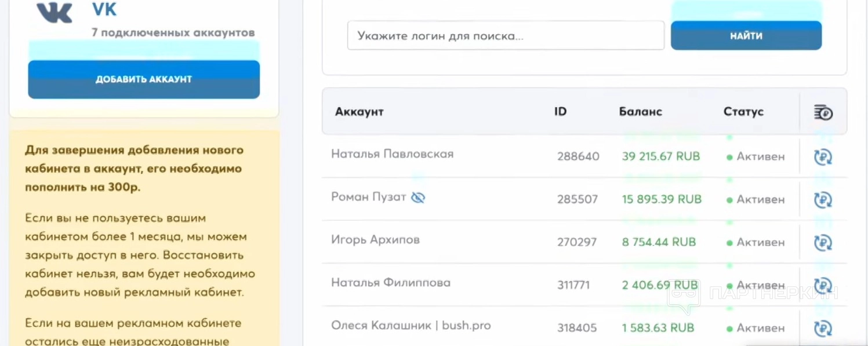
Task: Click the Баланс column header
Action: (x=641, y=112)
